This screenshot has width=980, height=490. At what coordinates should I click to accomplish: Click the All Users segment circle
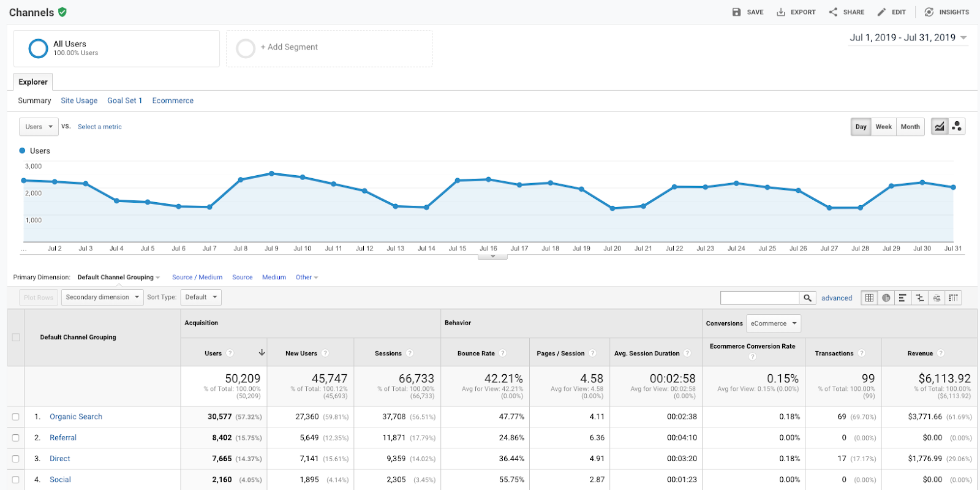pos(38,48)
